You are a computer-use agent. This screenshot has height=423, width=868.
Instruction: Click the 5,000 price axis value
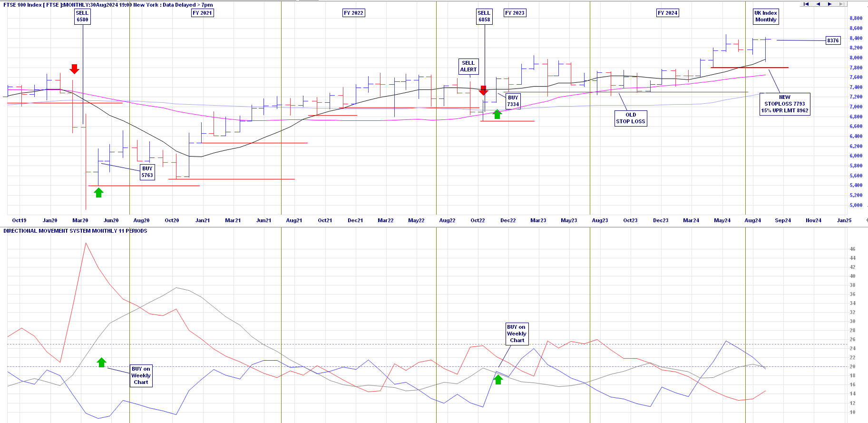pyautogui.click(x=856, y=205)
